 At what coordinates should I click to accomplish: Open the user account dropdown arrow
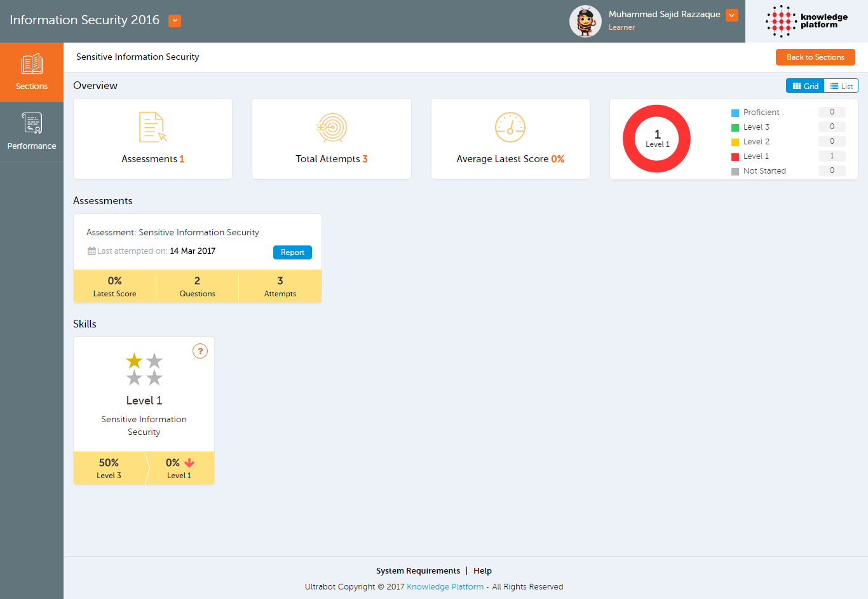click(732, 15)
